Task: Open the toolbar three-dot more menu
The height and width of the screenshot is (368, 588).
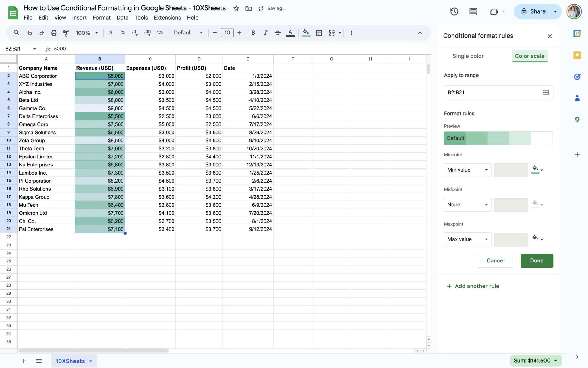Action: click(x=351, y=33)
